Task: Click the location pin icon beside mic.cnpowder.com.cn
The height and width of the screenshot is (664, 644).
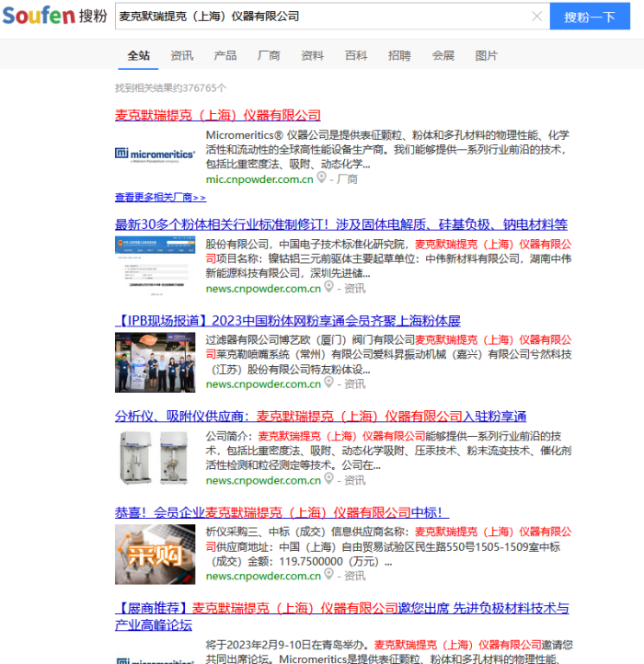Action: 322,178
